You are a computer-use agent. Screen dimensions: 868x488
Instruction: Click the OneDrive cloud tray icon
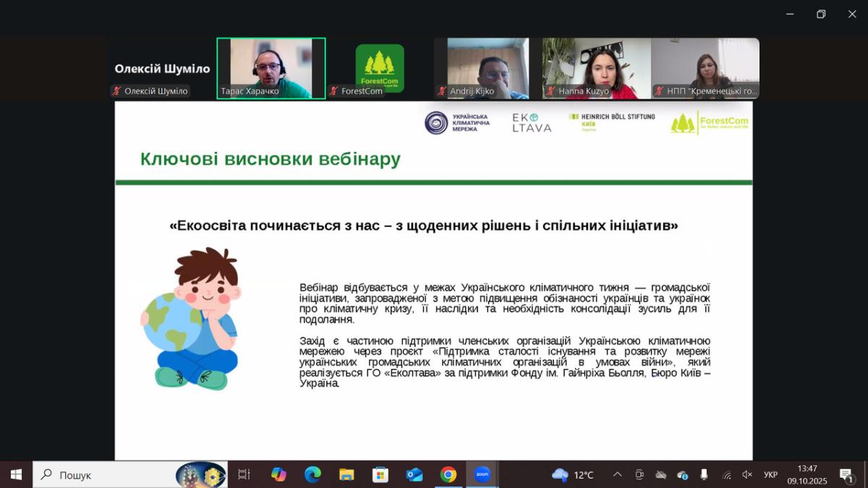click(x=660, y=474)
